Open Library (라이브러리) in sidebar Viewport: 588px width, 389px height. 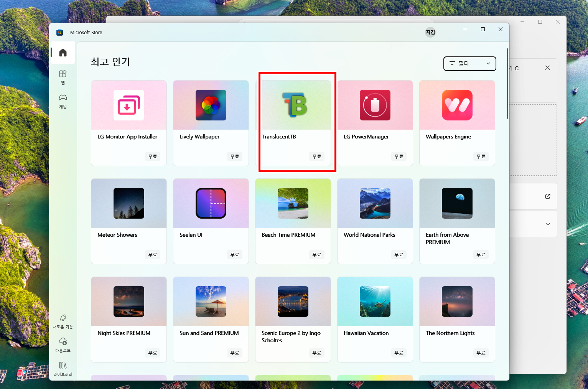click(x=63, y=369)
